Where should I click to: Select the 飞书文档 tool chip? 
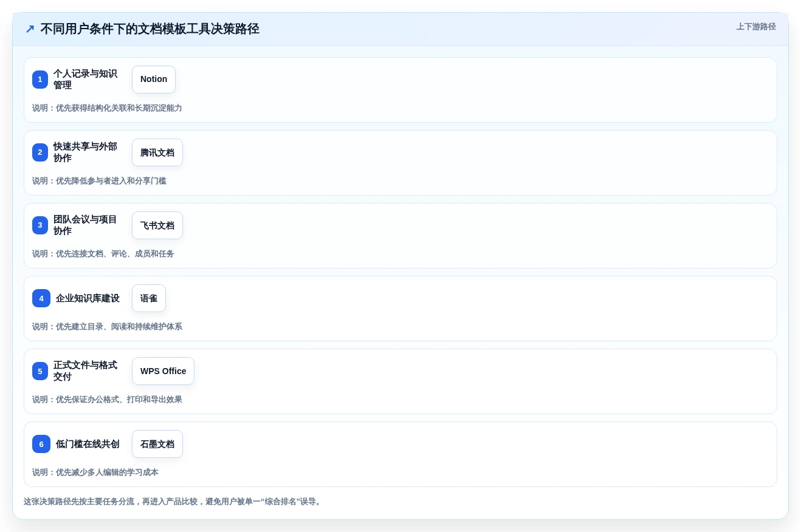[157, 225]
